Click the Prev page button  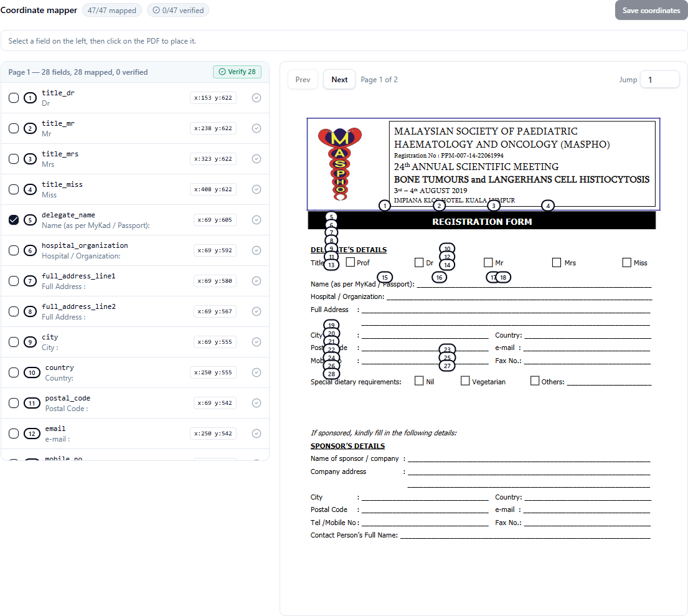click(303, 80)
